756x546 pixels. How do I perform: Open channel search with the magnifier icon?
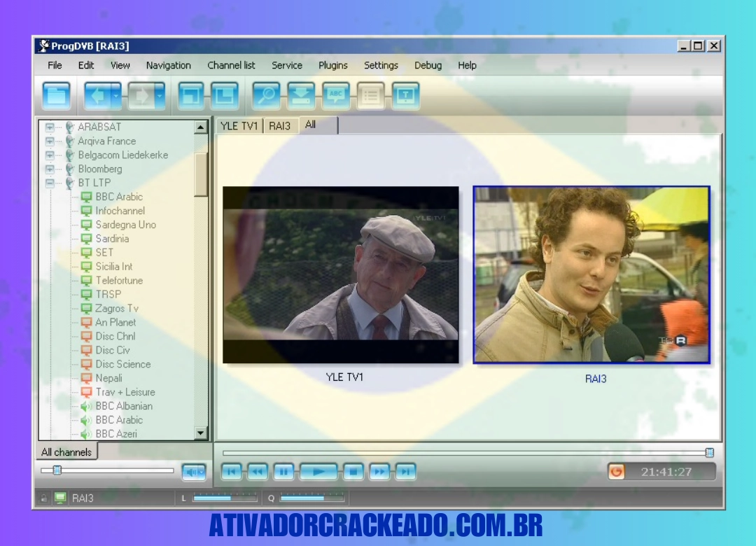click(x=266, y=95)
